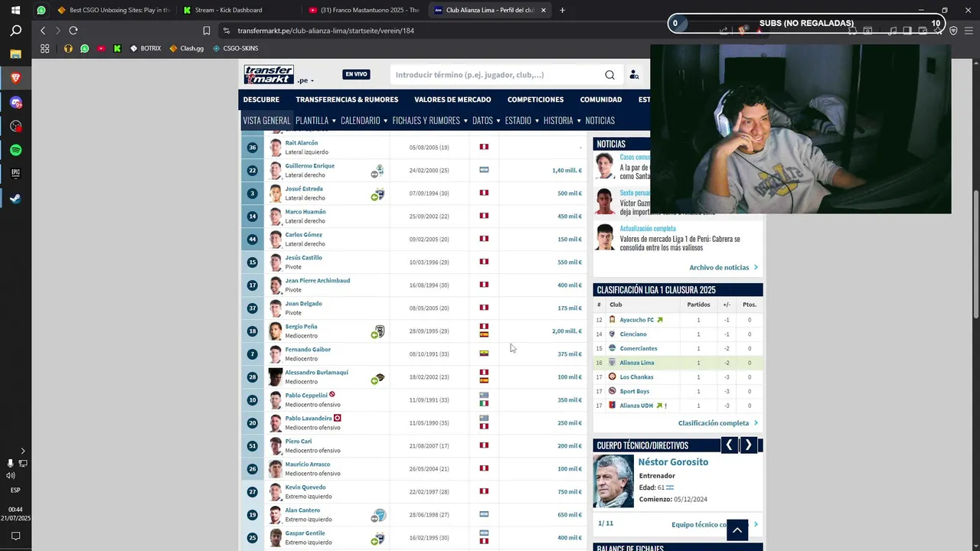
Task: Switch to Stream - Kick Dashboard tab
Action: point(237,10)
